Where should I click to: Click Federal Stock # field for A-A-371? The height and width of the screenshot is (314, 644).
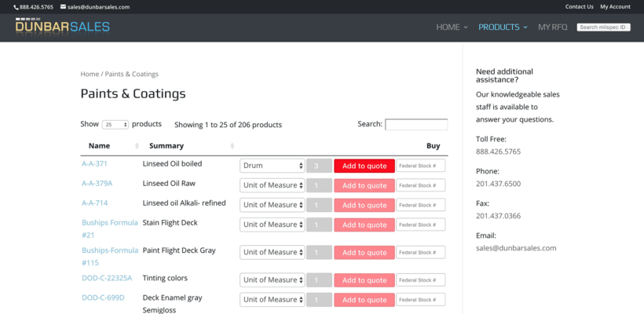point(421,166)
